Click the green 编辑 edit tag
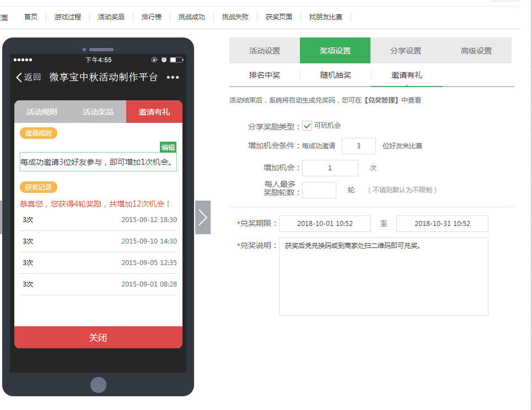532x410 pixels. click(168, 147)
